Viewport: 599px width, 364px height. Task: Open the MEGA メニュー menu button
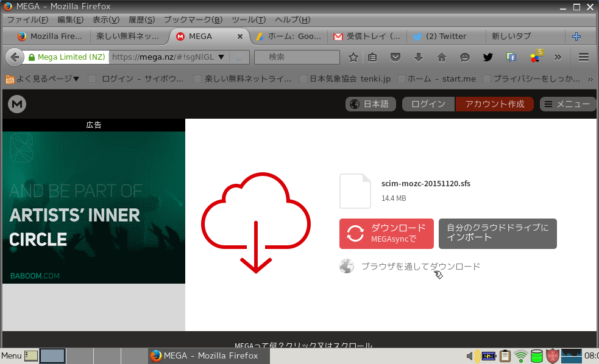tap(568, 104)
